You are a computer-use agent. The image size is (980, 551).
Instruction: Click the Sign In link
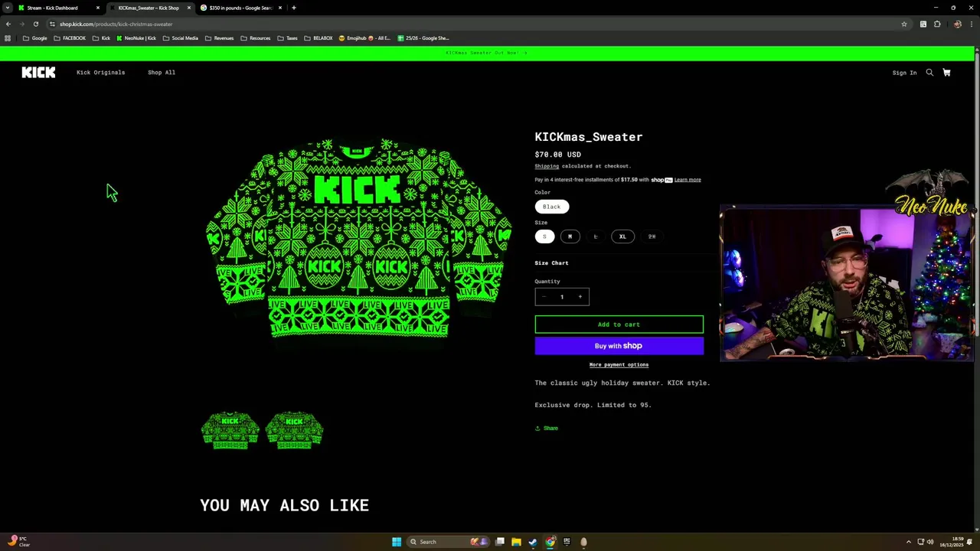coord(904,73)
